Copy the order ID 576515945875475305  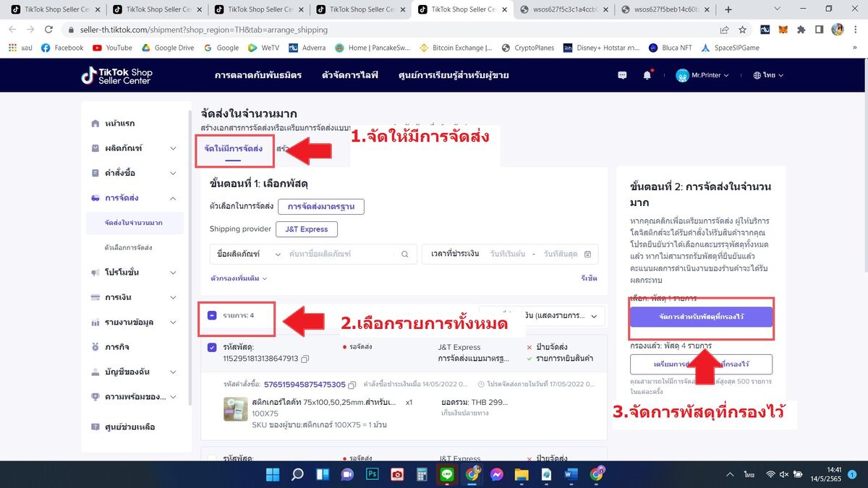(352, 385)
